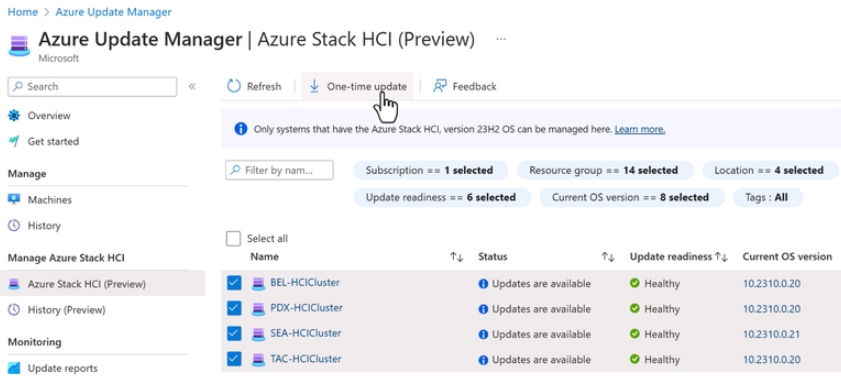The height and width of the screenshot is (381, 841).
Task: Click the Filter by name field
Action: click(279, 170)
